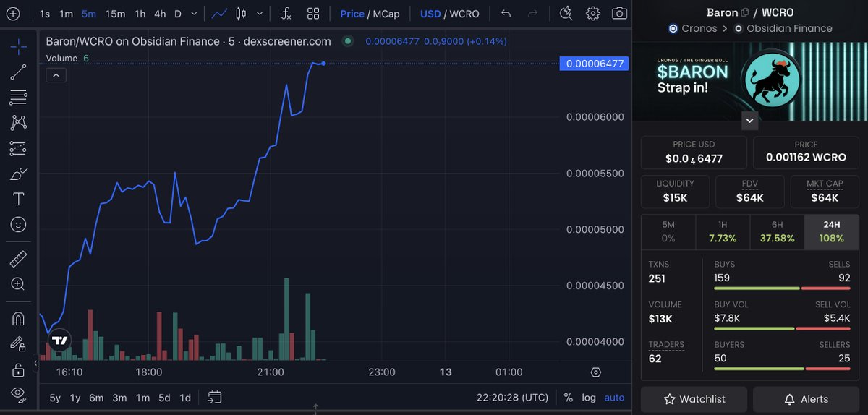Viewport: 868px width, 415px height.
Task: Click the compare or add symbol plus icon
Action: pyautogui.click(x=13, y=13)
